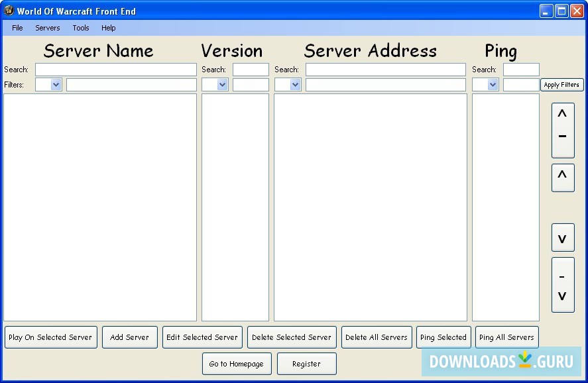Viewport: 588px width, 383px height.
Task: Move selected server to bottom button
Action: tap(563, 285)
